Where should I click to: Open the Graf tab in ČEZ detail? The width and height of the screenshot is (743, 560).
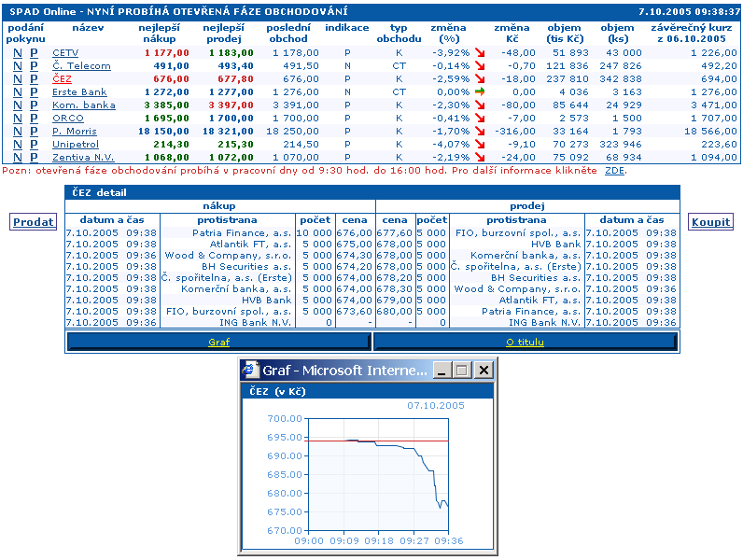coord(218,343)
